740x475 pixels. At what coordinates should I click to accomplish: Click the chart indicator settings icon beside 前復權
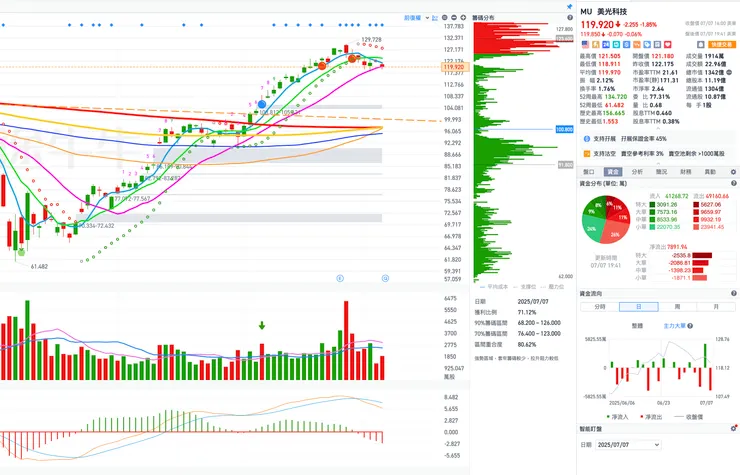(435, 17)
